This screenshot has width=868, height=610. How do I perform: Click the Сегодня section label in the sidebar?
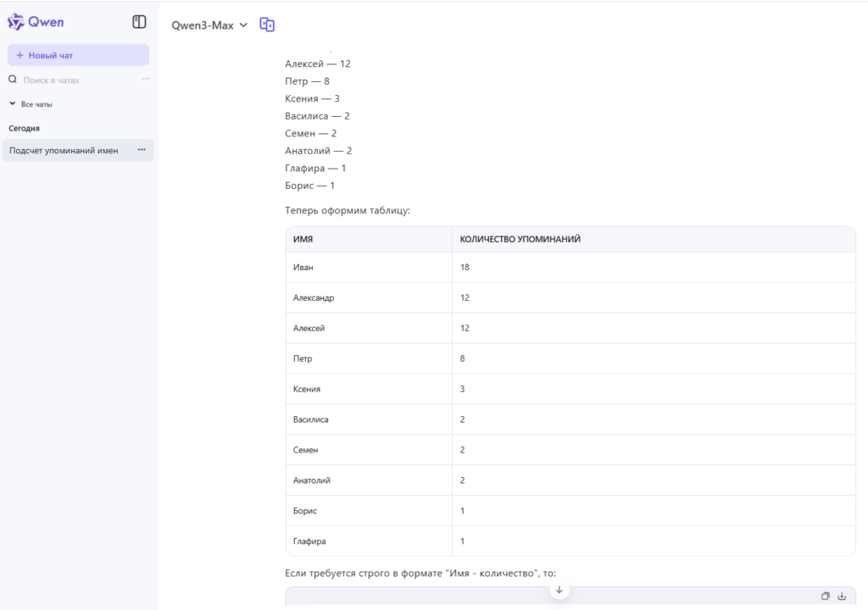(x=25, y=129)
